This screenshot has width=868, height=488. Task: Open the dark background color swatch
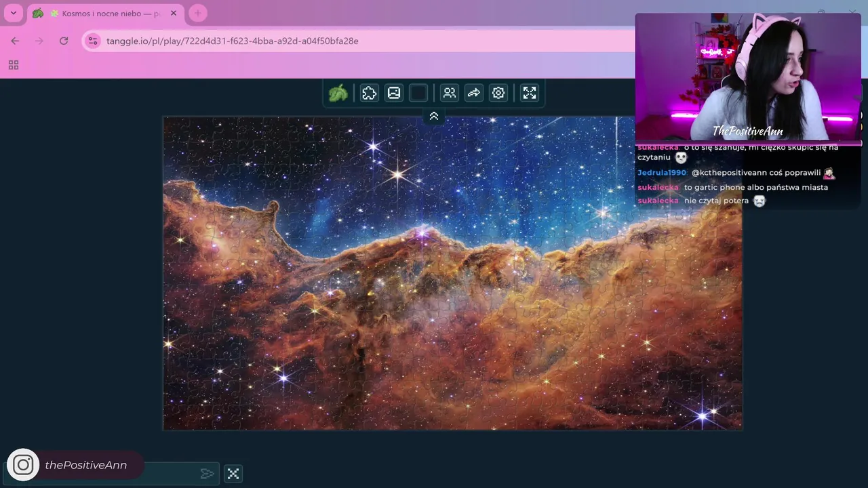pyautogui.click(x=418, y=93)
